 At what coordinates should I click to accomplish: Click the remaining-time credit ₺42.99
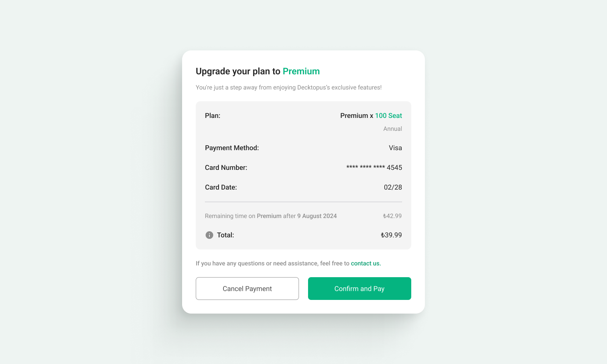(392, 216)
